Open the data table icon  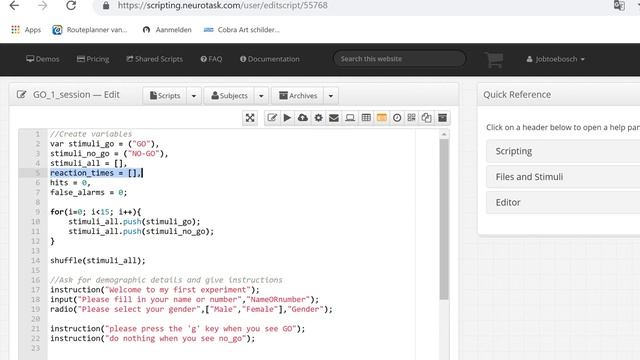(366, 118)
